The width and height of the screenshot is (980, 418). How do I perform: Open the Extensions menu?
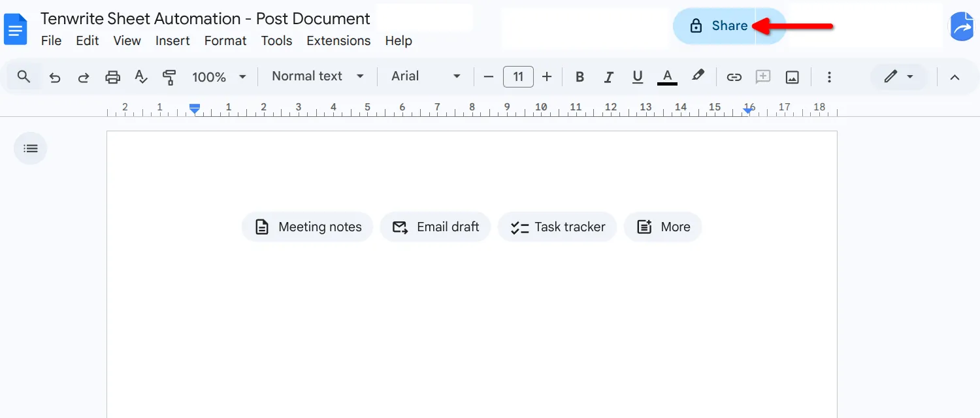338,40
